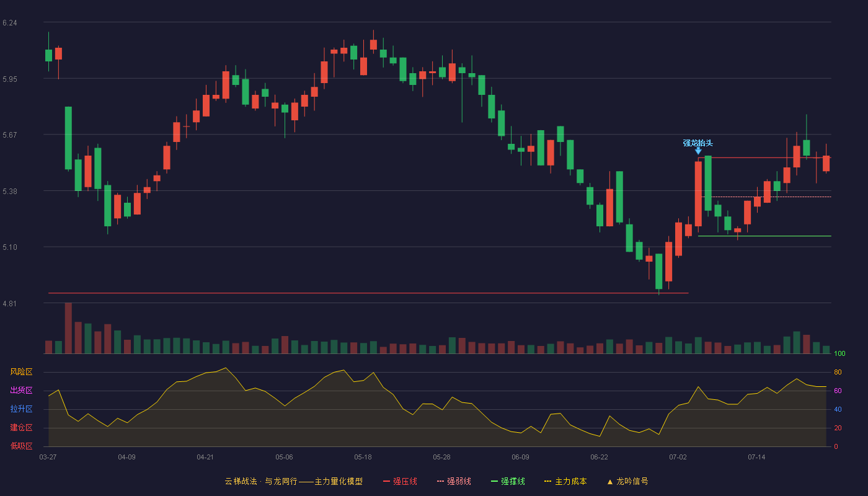Select the 拉升区 zone label
The height and width of the screenshot is (496, 868).
point(21,409)
